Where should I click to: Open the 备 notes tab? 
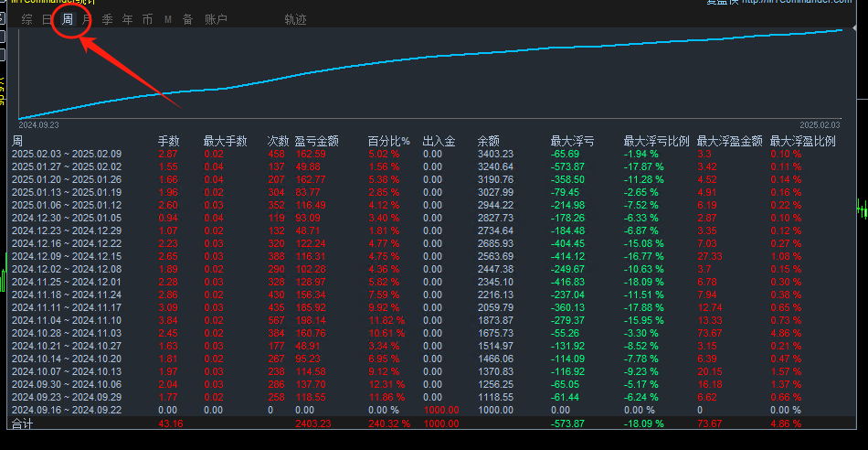point(187,19)
